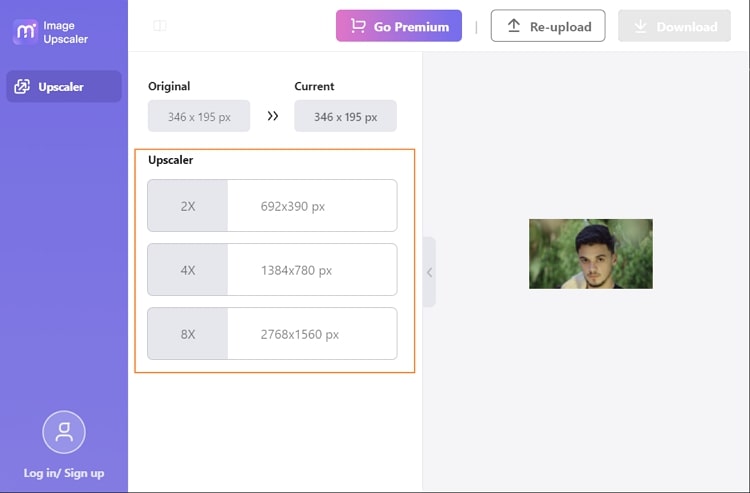Click the Log in/ Sign up link
Image resolution: width=750 pixels, height=493 pixels.
[64, 473]
